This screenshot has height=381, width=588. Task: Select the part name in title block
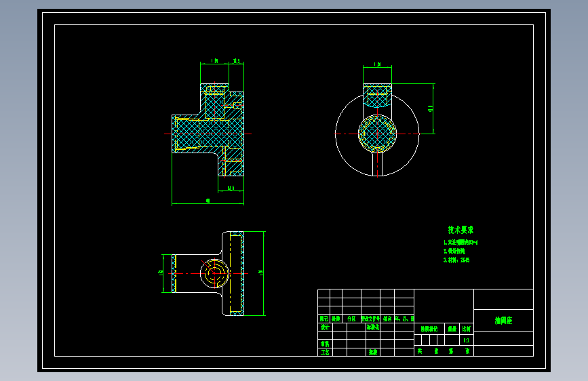click(x=503, y=320)
